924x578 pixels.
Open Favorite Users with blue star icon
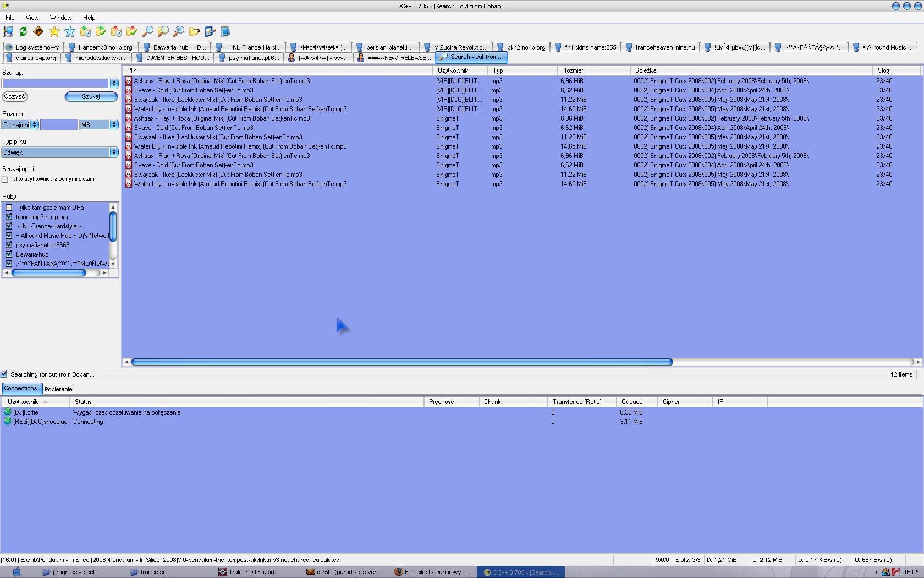point(70,32)
